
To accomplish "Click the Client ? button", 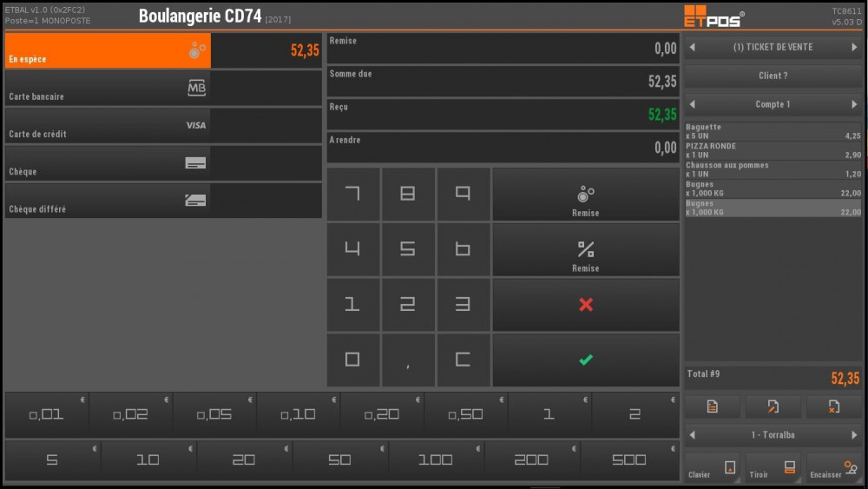I will pyautogui.click(x=773, y=76).
